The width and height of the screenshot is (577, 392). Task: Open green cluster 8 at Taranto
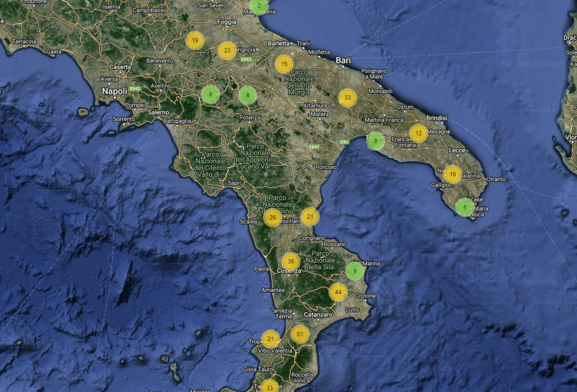(375, 141)
